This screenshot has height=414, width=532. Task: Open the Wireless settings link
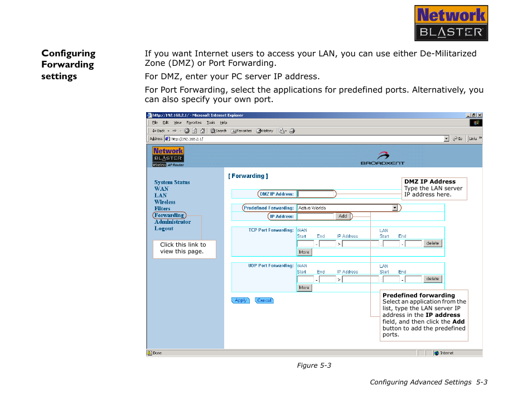coord(165,202)
